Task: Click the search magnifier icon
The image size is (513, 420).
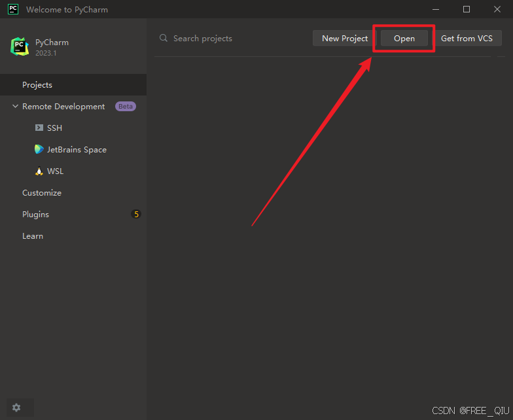Action: tap(164, 38)
